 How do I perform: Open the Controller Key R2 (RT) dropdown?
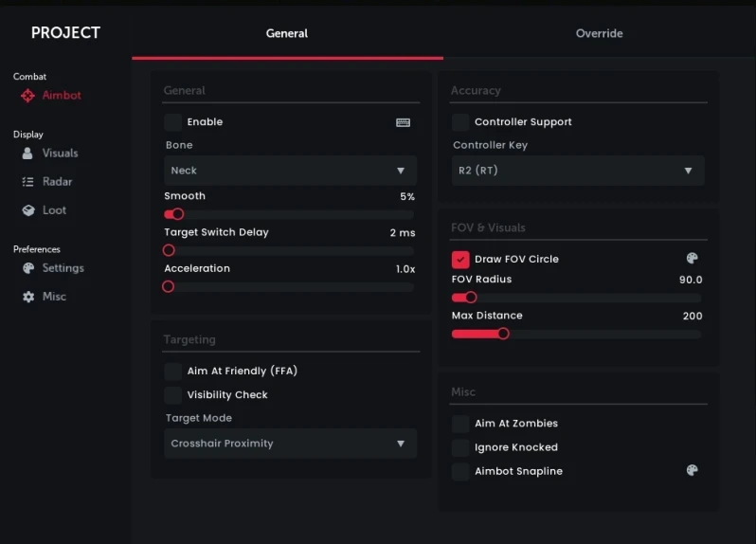point(578,171)
